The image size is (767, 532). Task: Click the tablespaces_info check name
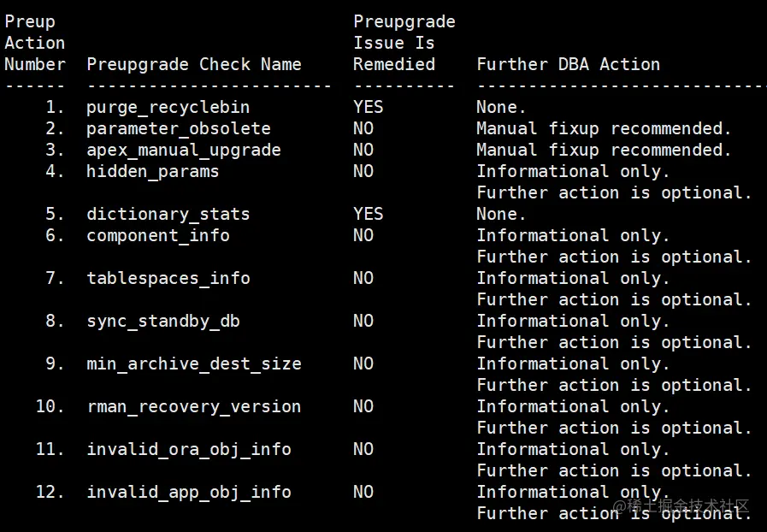[x=168, y=278]
